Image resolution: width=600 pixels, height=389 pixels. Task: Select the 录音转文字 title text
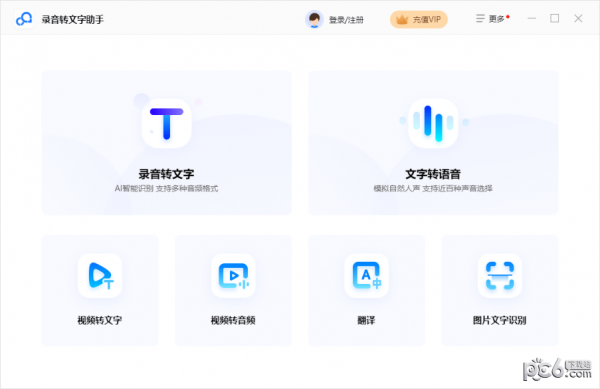[166, 174]
